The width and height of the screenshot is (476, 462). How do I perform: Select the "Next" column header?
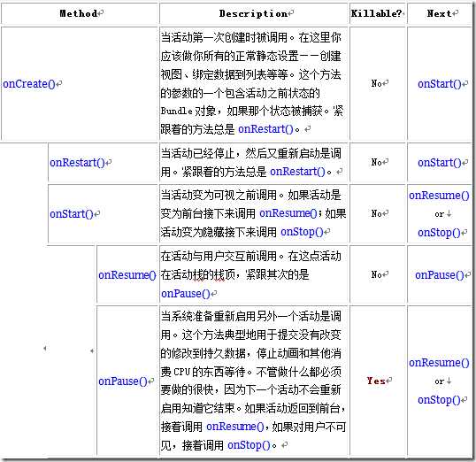(439, 13)
